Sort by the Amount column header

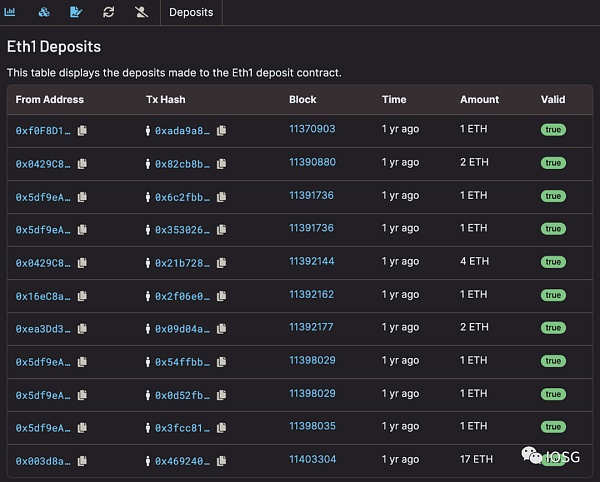click(479, 99)
